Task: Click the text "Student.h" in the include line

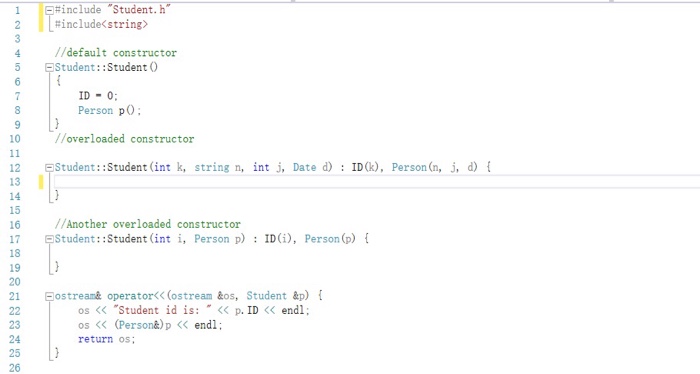Action: pyautogui.click(x=138, y=10)
